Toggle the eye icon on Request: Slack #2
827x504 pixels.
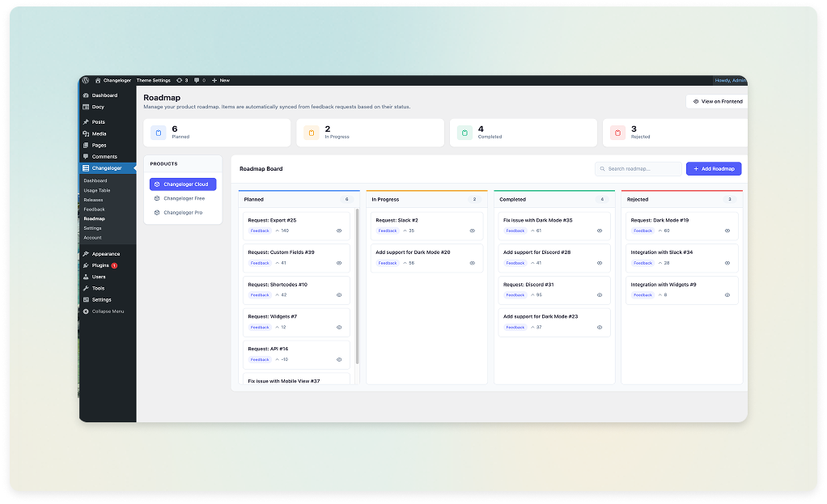473,230
